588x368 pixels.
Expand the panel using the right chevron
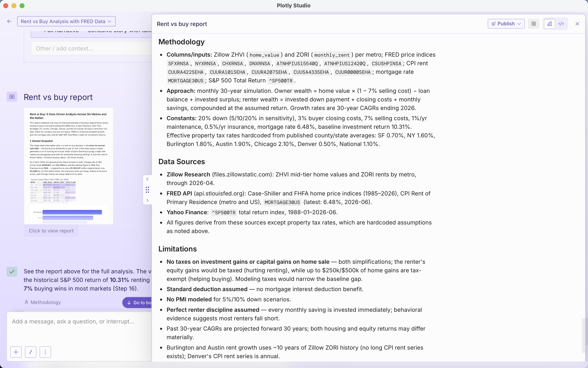point(147,200)
